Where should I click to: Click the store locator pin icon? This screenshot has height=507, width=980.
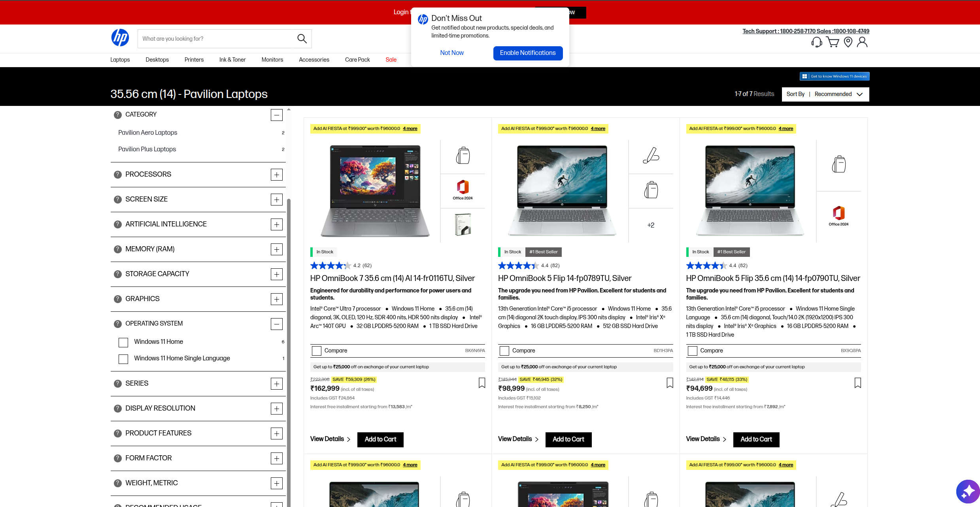tap(848, 42)
